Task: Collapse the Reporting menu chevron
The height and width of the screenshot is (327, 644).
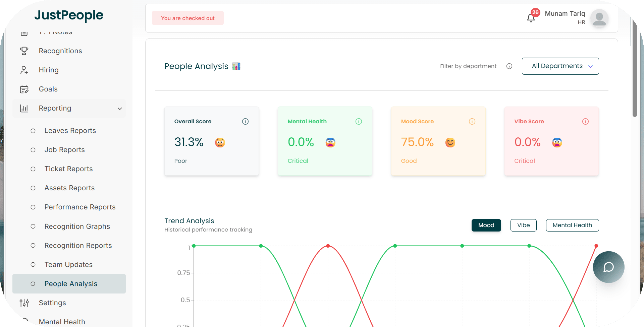Action: tap(120, 109)
